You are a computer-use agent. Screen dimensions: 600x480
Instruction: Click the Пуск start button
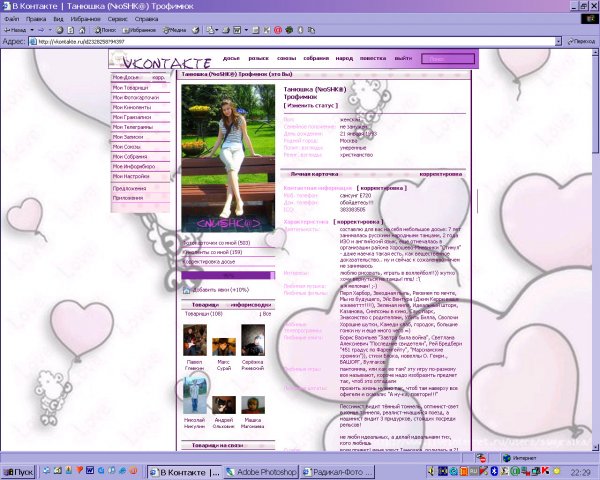[18, 472]
